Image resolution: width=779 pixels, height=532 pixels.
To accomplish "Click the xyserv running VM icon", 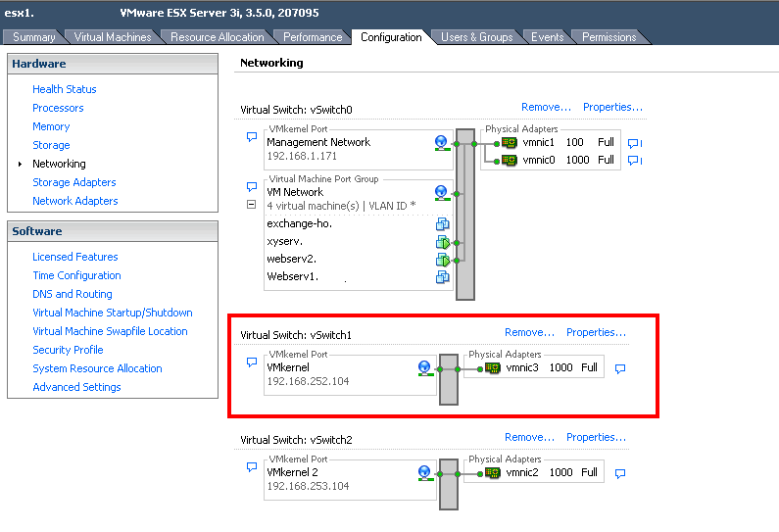I will pos(443,242).
